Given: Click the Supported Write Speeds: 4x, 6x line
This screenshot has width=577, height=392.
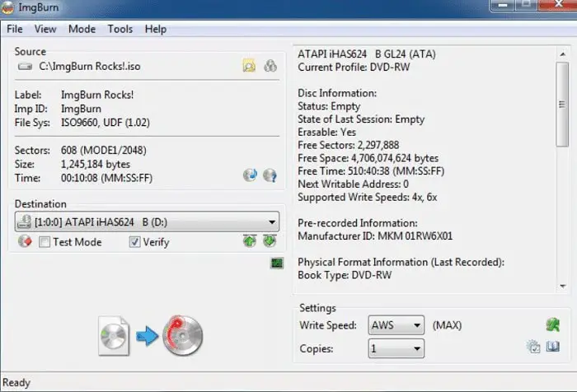Looking at the screenshot, I should pyautogui.click(x=368, y=198).
